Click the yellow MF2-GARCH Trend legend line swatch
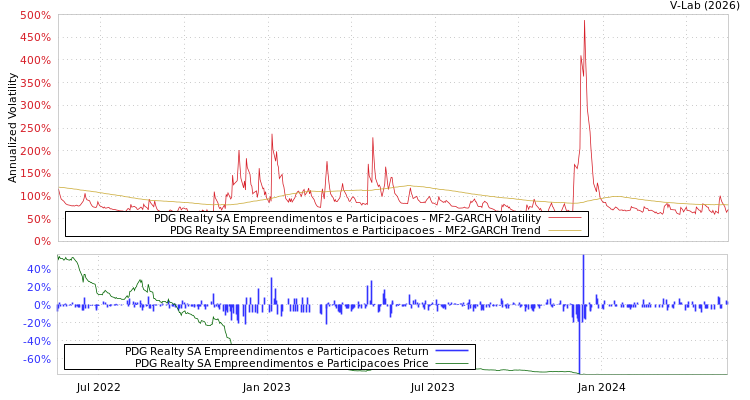This screenshot has width=750, height=400. coord(565,230)
